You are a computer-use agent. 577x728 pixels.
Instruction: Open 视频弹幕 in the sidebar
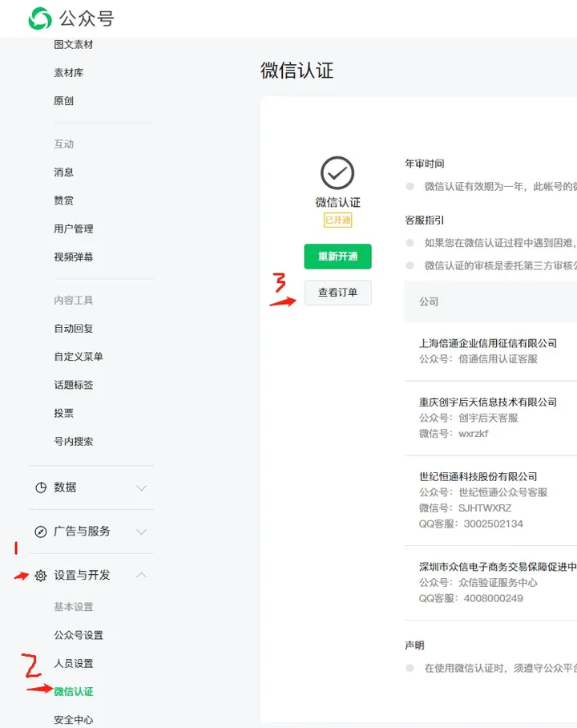tap(74, 257)
